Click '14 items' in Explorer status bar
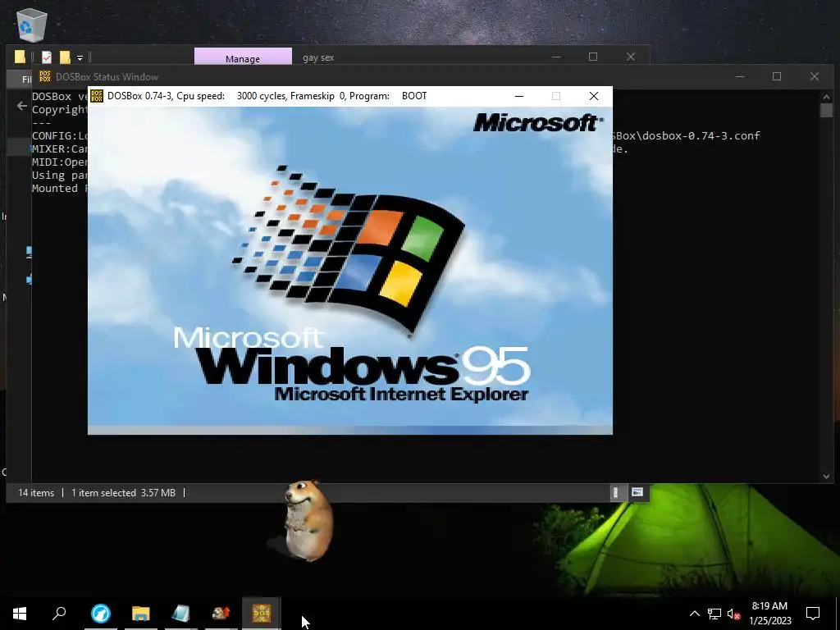The height and width of the screenshot is (630, 840). pos(36,493)
